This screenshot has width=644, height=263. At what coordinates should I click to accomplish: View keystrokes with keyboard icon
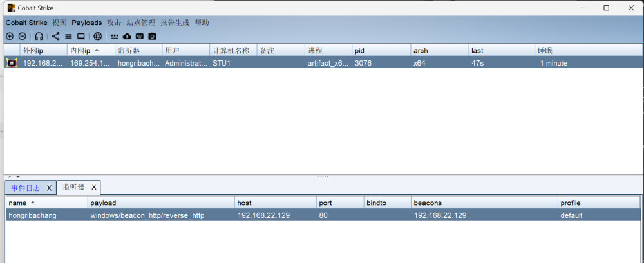(139, 37)
